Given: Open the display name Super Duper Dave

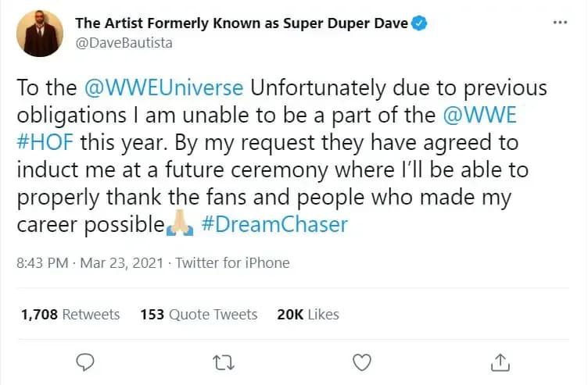Looking at the screenshot, I should (241, 23).
